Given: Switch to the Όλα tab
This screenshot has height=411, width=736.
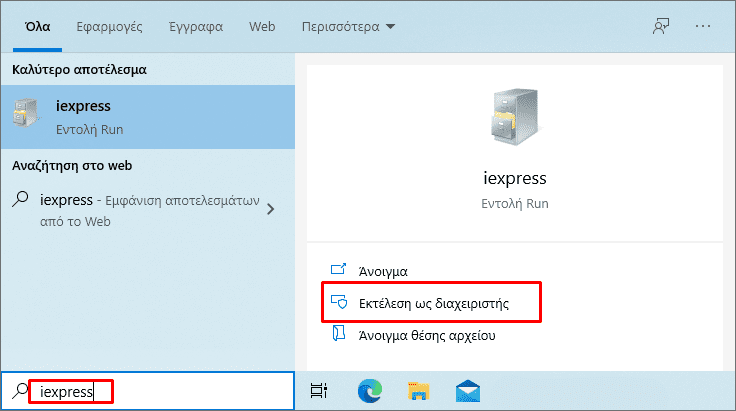Looking at the screenshot, I should click(38, 27).
